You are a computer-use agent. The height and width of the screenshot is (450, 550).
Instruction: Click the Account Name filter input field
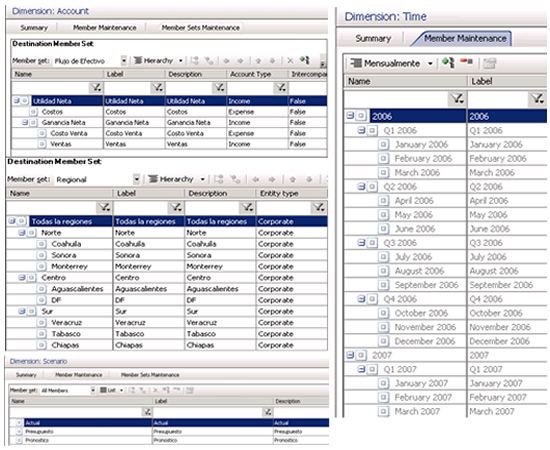pyautogui.click(x=51, y=88)
